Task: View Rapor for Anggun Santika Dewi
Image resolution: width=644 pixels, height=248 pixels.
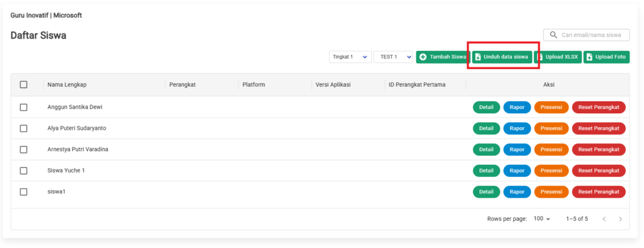Action: coord(517,107)
